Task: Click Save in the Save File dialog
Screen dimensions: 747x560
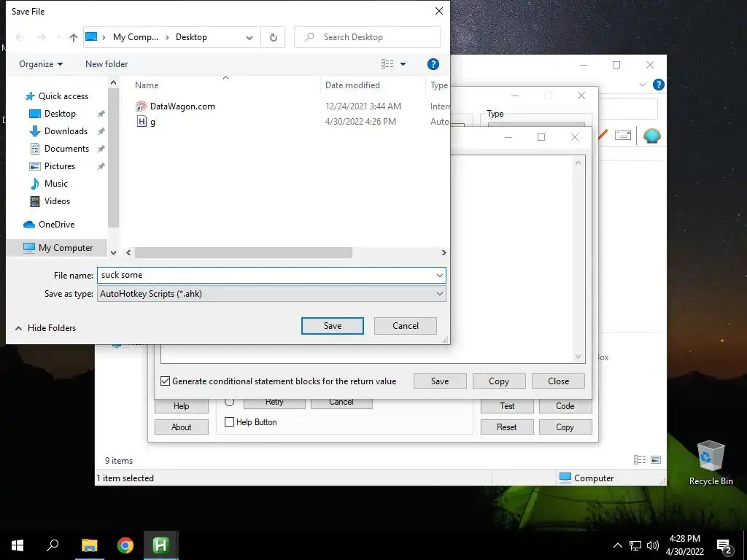Action: [333, 326]
